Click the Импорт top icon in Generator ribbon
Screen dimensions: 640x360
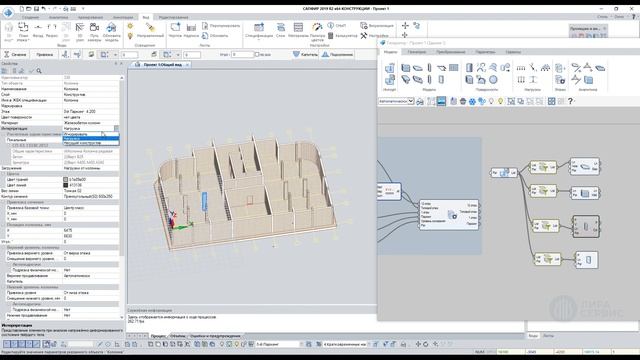(x=390, y=68)
